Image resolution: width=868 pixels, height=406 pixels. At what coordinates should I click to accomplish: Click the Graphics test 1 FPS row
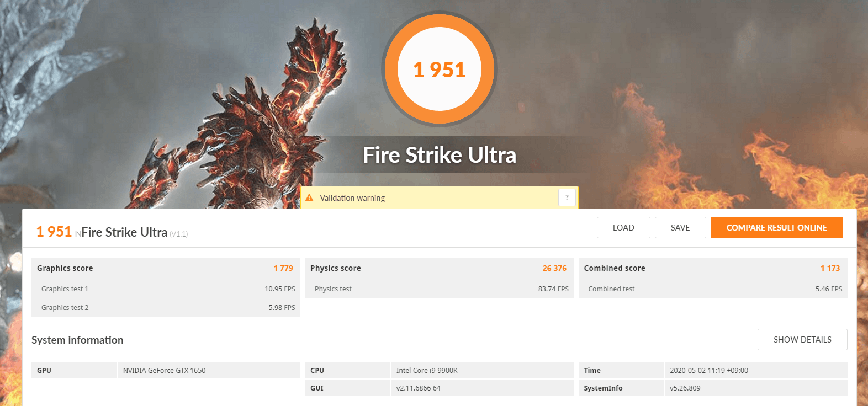166,289
